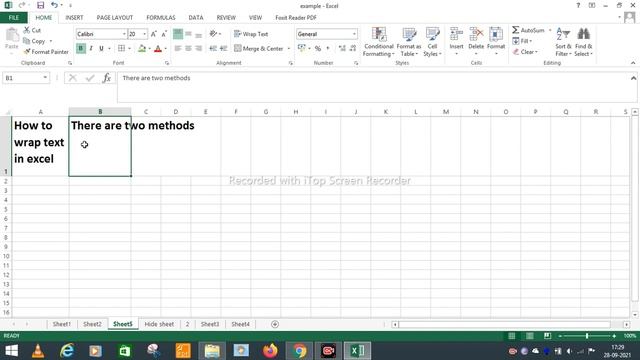640x360 pixels.
Task: Expand Format as Table menu
Action: [409, 42]
